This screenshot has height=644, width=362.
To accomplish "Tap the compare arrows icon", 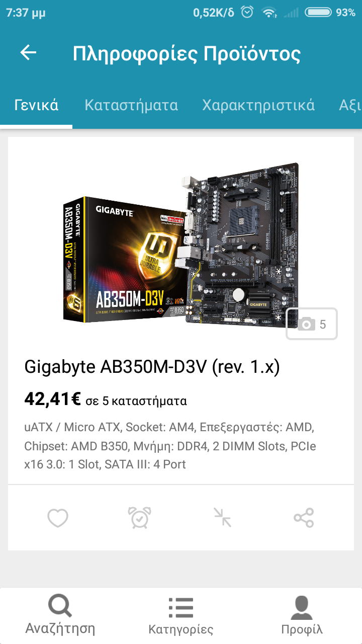I will click(x=222, y=518).
